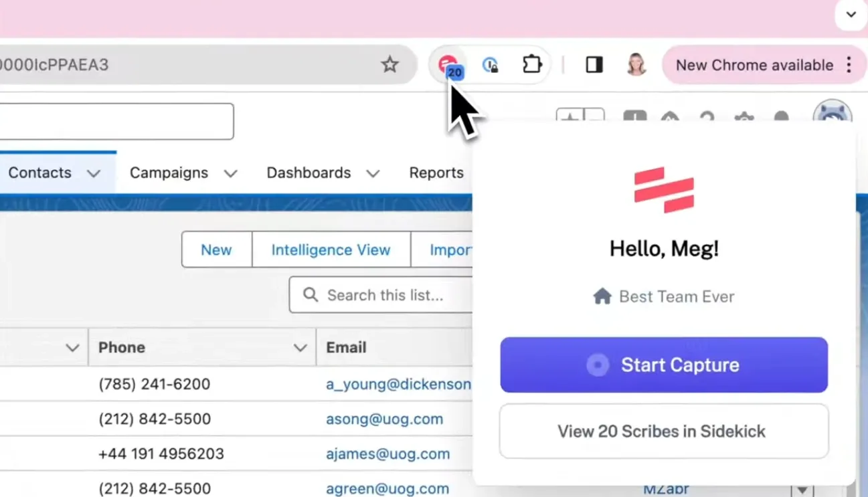The image size is (868, 497).
Task: Click the Salesforce global search box
Action: tap(116, 121)
